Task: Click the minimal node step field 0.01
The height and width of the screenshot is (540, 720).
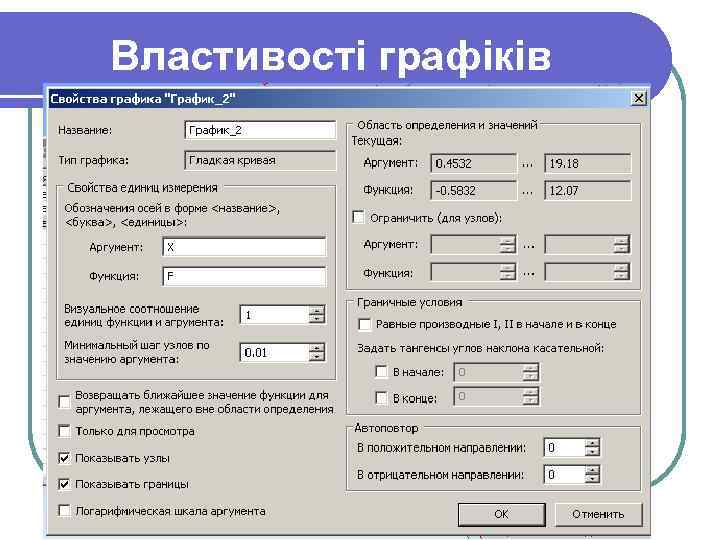Action: [274, 353]
